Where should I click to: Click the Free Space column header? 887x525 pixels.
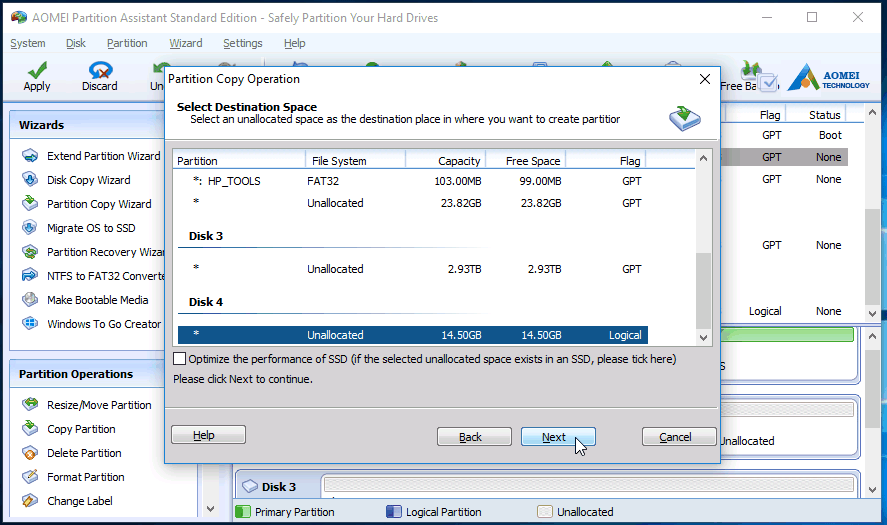526,161
